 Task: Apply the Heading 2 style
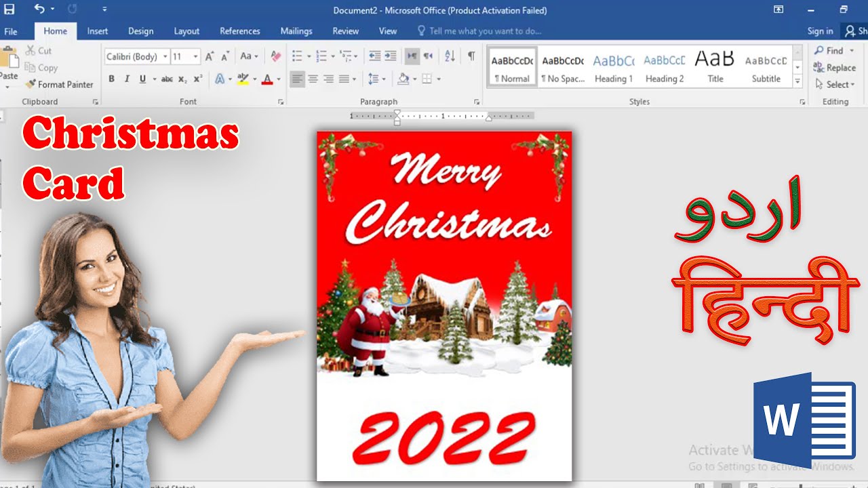click(665, 67)
